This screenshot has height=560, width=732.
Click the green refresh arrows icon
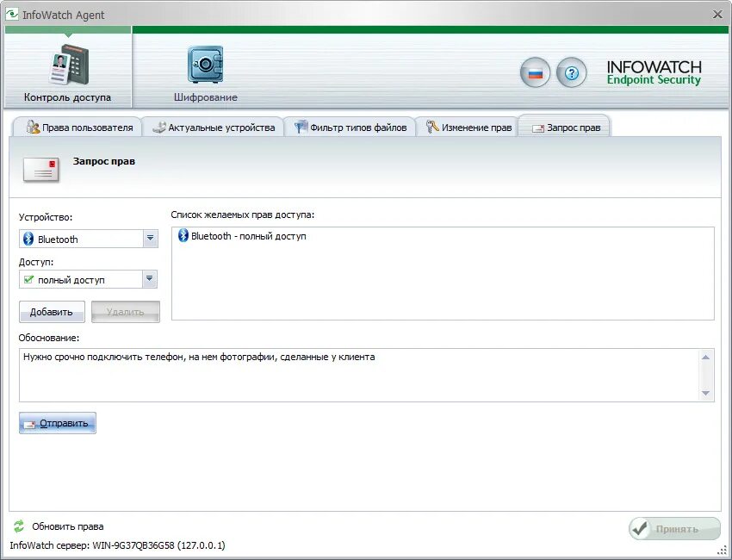(19, 526)
